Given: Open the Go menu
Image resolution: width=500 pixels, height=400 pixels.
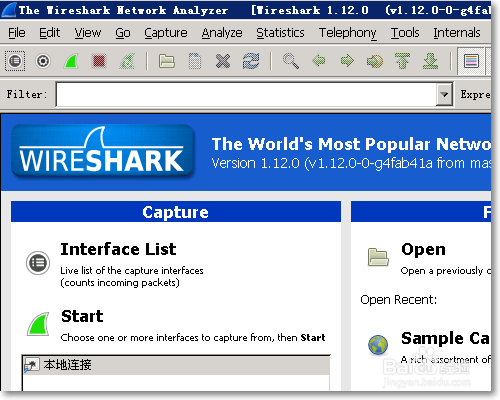Looking at the screenshot, I should coord(123,33).
